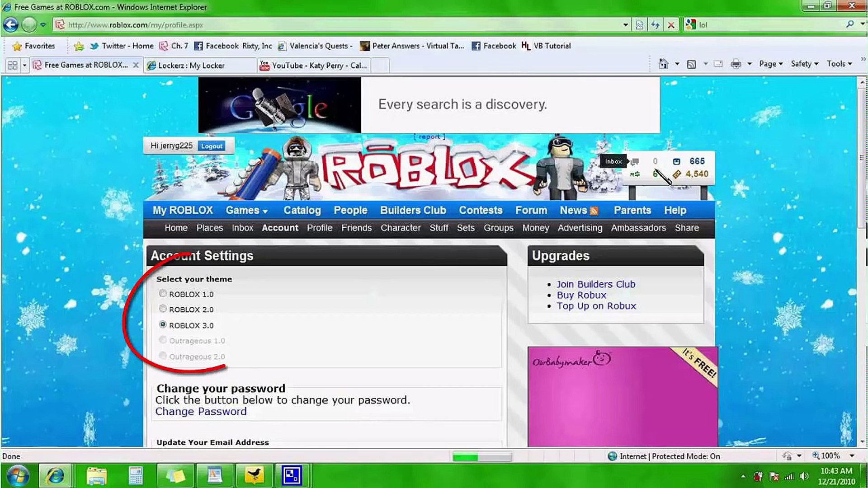Click the Change Password link
The image size is (868, 488).
[x=200, y=411]
